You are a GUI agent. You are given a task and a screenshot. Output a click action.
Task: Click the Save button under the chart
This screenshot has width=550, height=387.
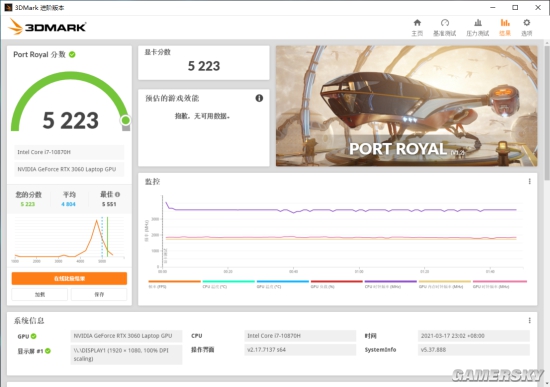(x=99, y=294)
